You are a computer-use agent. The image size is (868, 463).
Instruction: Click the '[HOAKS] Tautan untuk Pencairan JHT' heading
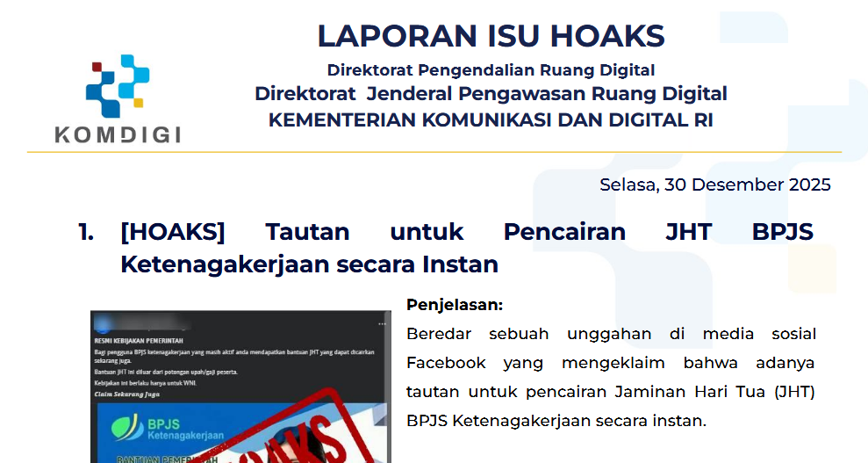coord(467,248)
